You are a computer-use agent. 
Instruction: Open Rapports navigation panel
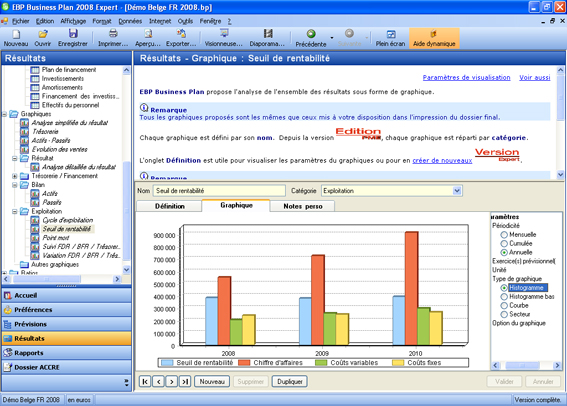(x=67, y=353)
